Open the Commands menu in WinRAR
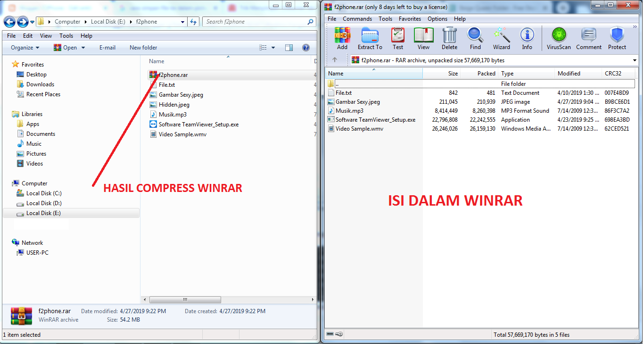Image resolution: width=644 pixels, height=349 pixels. [x=357, y=19]
